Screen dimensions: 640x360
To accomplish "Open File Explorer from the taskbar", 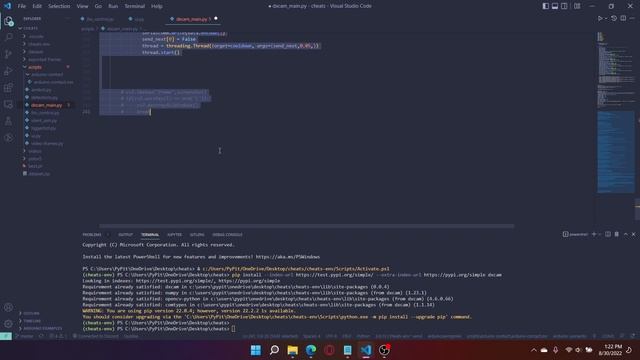I will (293, 350).
